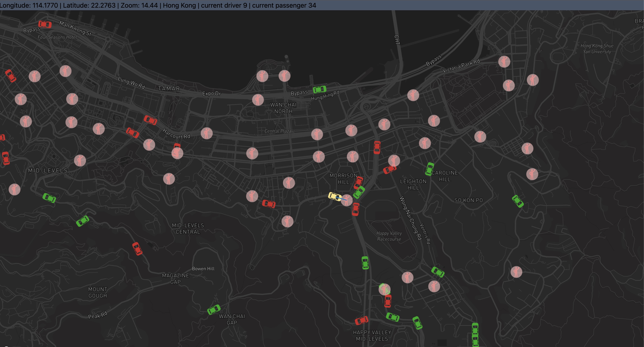Select green car left of Caroline Hill label
644x347 pixels.
(x=429, y=169)
